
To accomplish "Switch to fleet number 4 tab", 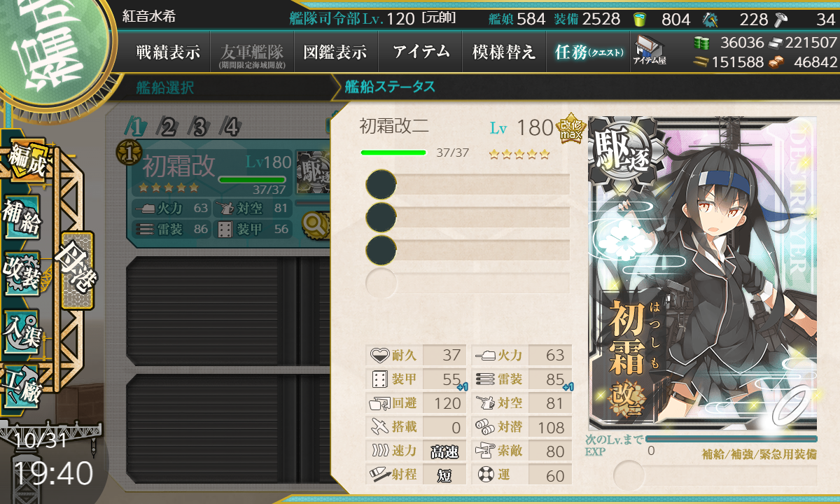I will click(231, 127).
